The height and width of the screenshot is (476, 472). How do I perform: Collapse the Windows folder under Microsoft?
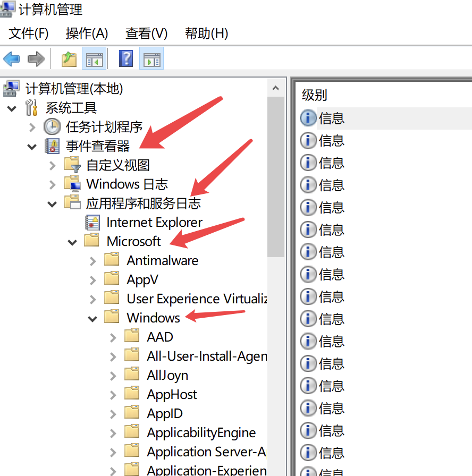coord(92,318)
